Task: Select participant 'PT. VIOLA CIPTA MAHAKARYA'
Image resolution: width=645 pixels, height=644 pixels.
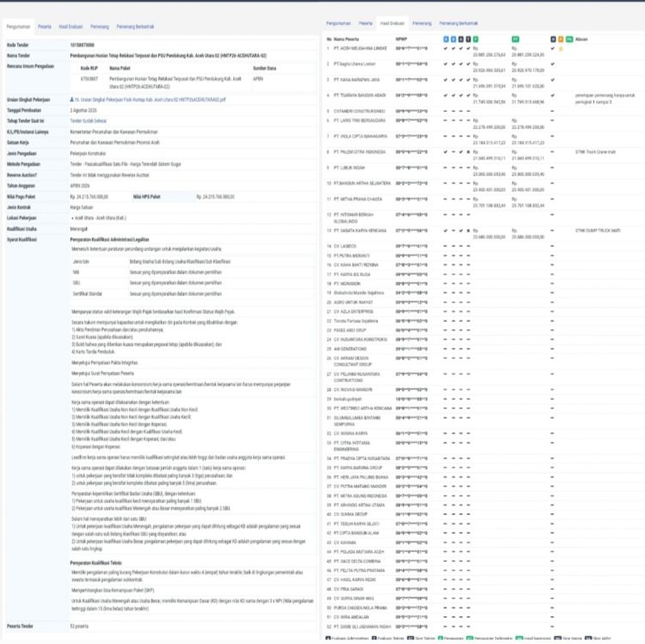Action: tap(360, 137)
